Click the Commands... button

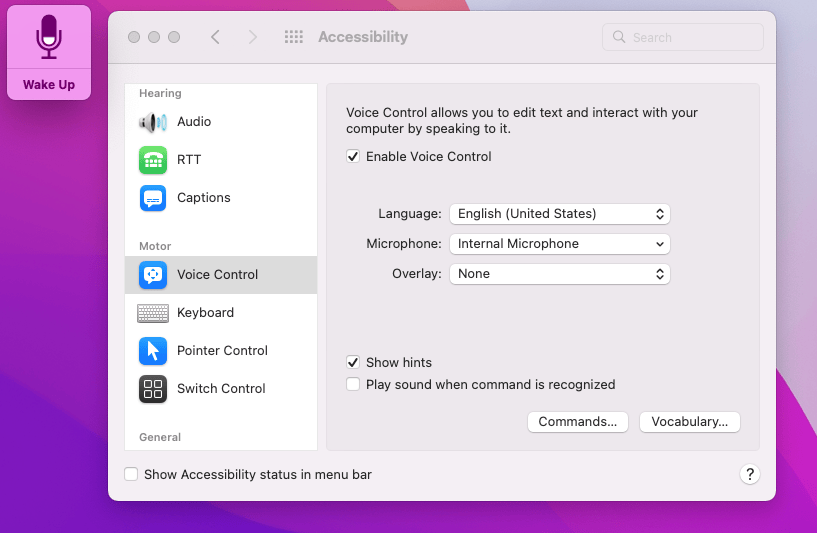578,422
